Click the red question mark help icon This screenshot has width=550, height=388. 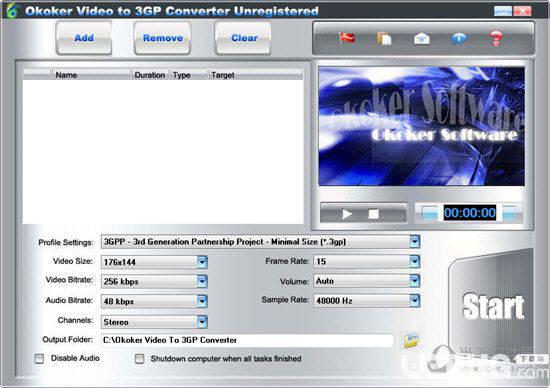point(496,38)
